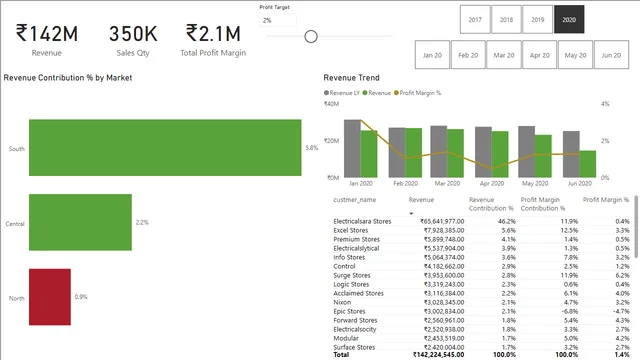Select the Acclaimed Stores row

[x=482, y=293]
